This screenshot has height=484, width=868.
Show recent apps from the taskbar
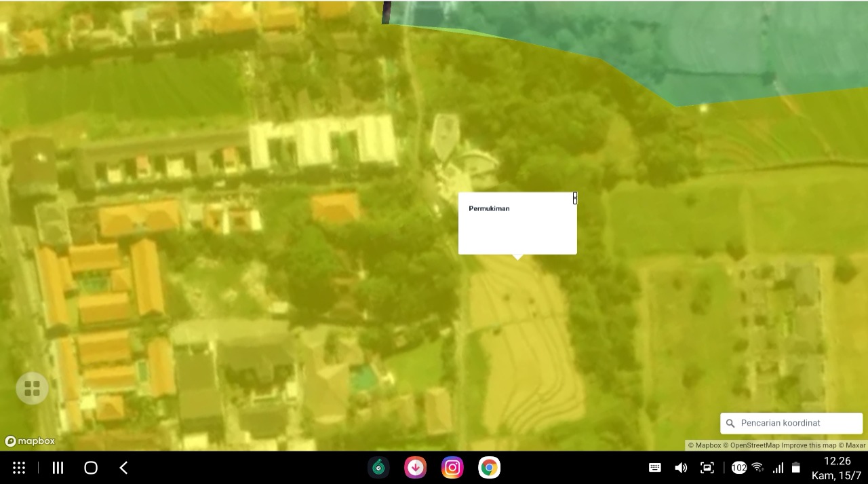click(58, 468)
